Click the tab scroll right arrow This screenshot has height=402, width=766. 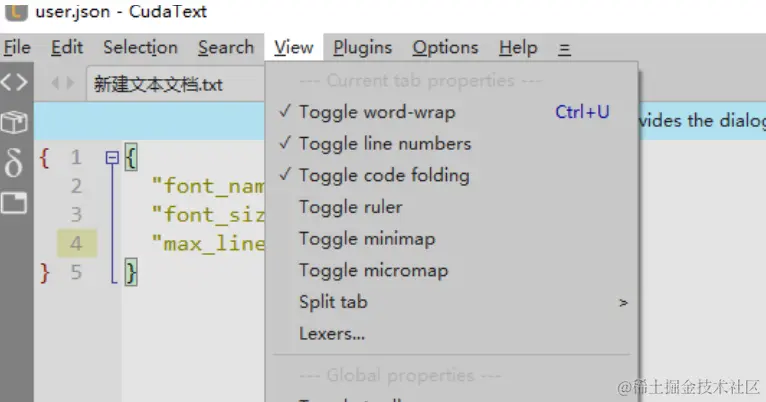pyautogui.click(x=71, y=83)
